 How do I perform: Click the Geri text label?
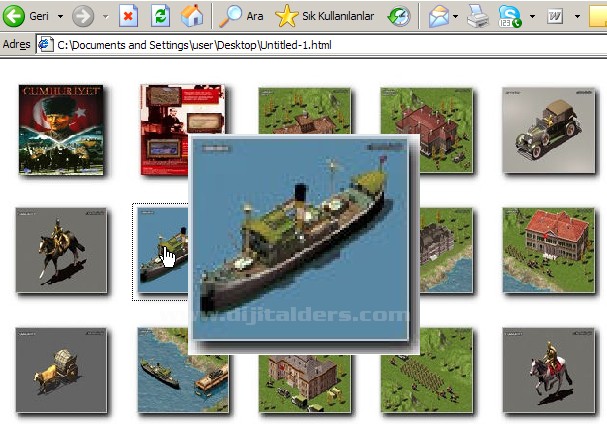(39, 16)
